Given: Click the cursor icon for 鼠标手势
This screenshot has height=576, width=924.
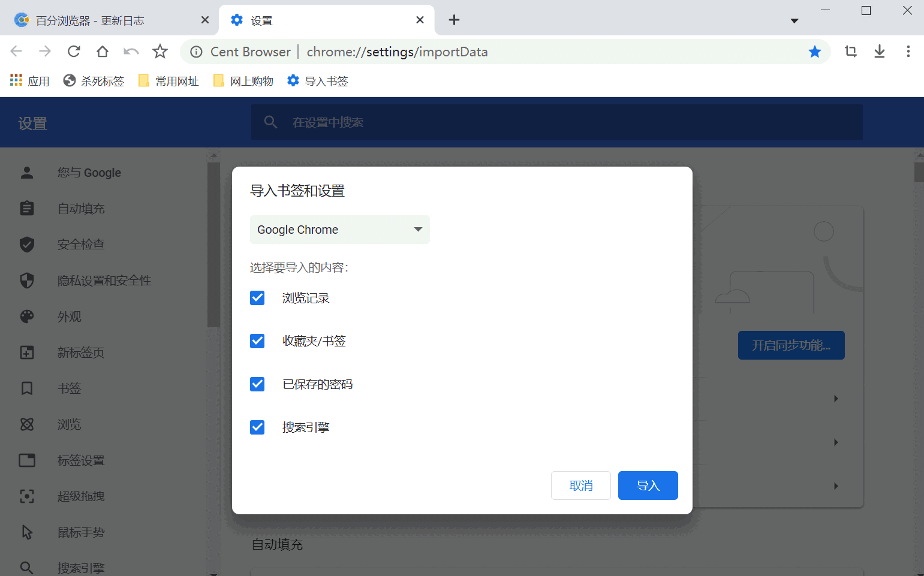Looking at the screenshot, I should point(27,532).
